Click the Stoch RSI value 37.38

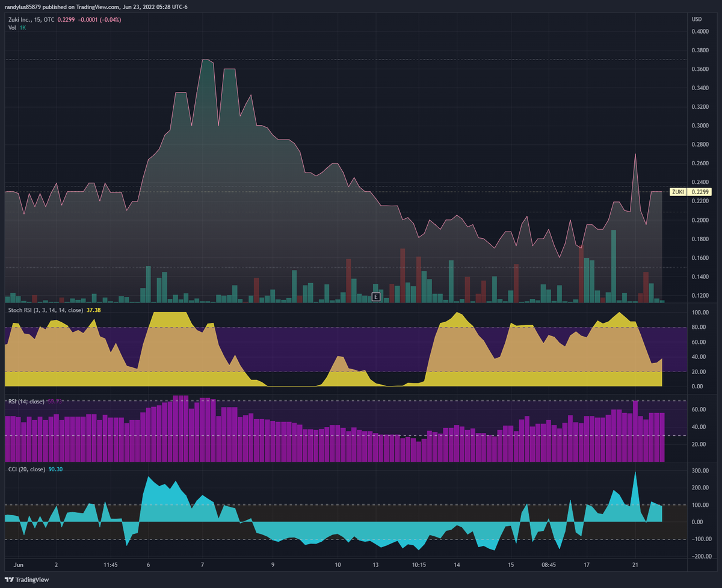pyautogui.click(x=93, y=310)
